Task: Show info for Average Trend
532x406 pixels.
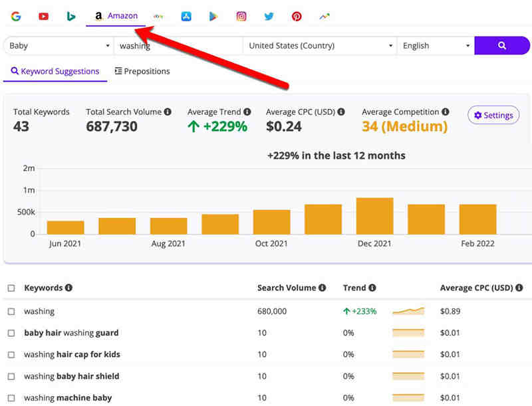Action: [247, 112]
